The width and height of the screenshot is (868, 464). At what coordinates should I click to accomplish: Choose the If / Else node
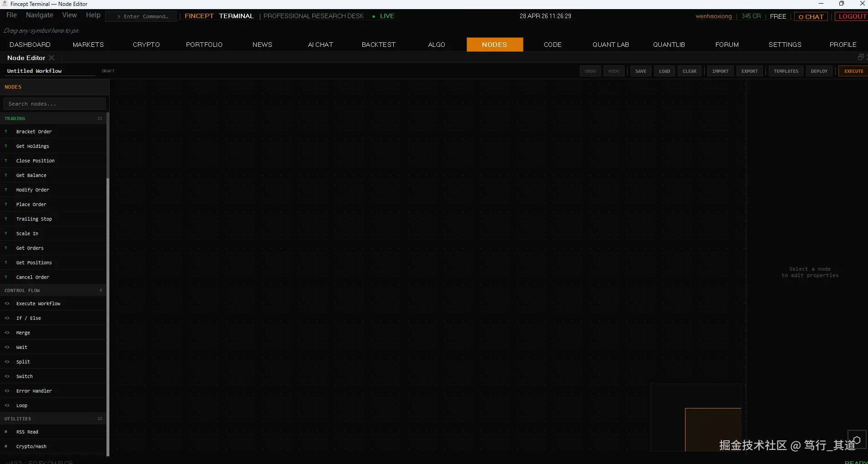pos(53,318)
